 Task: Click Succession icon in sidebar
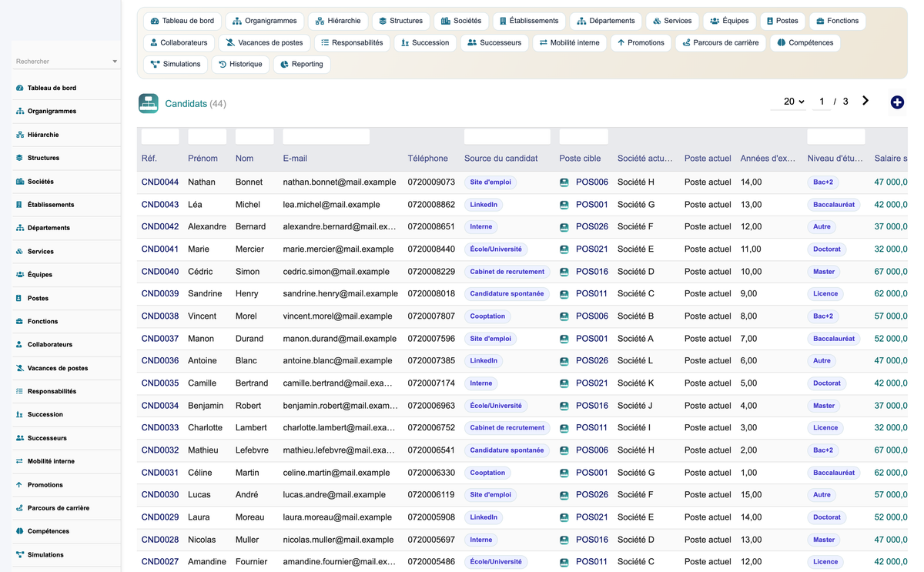(x=19, y=414)
